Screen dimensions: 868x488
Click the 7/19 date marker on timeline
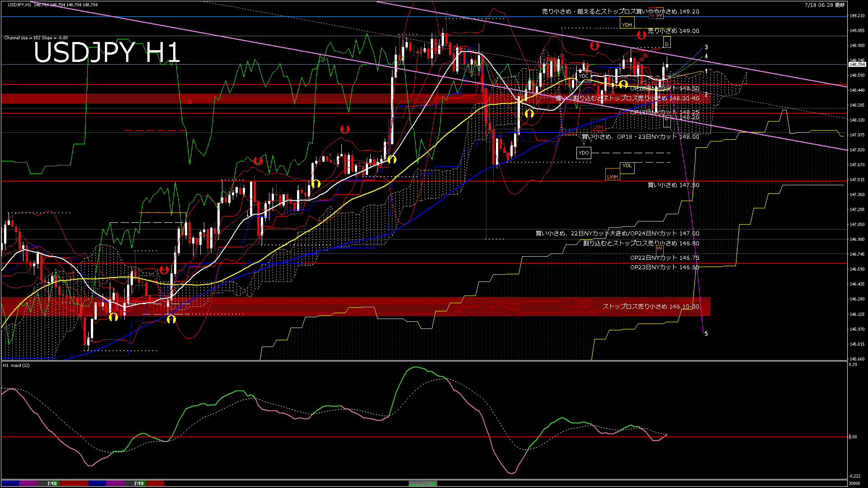[139, 483]
